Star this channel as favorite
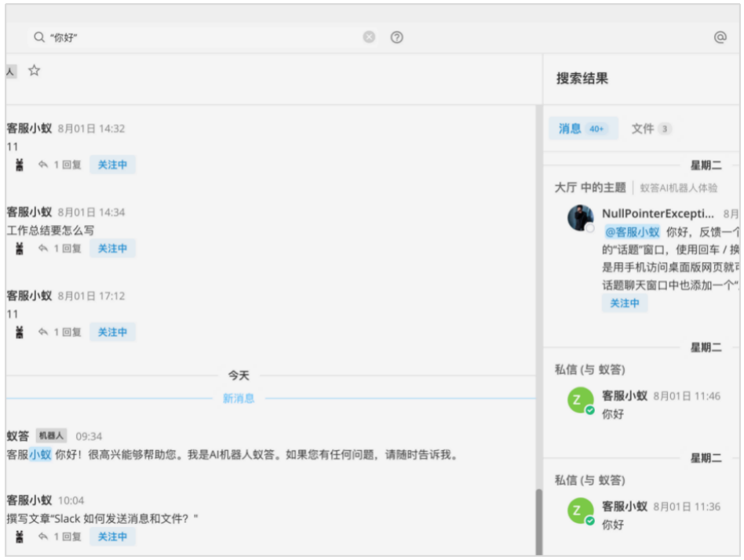This screenshot has width=744, height=560. [x=34, y=71]
